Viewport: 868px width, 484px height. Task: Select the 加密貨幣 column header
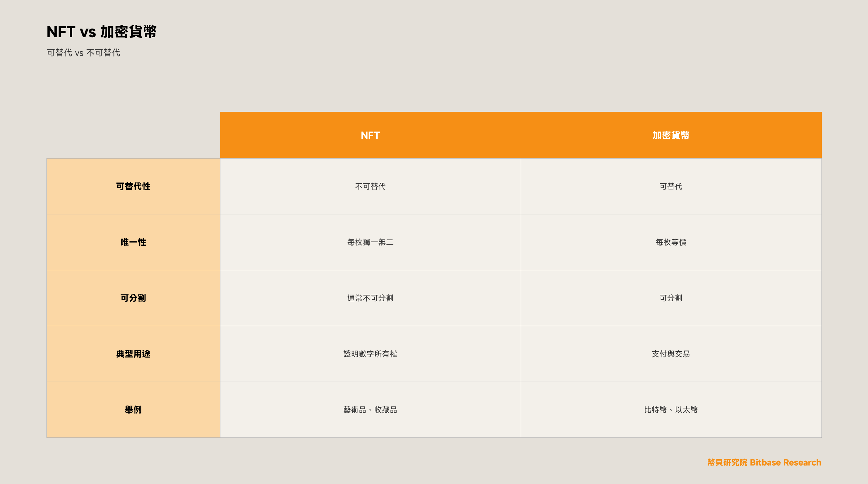tap(671, 135)
